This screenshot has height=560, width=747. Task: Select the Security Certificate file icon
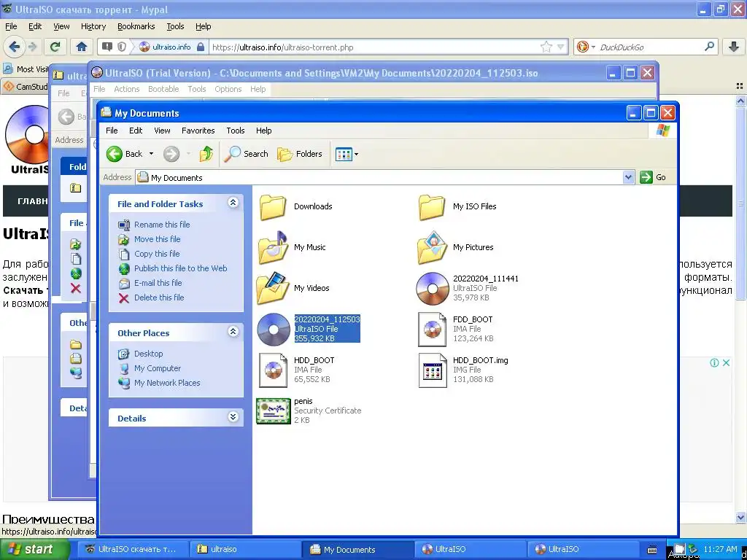[x=273, y=411]
